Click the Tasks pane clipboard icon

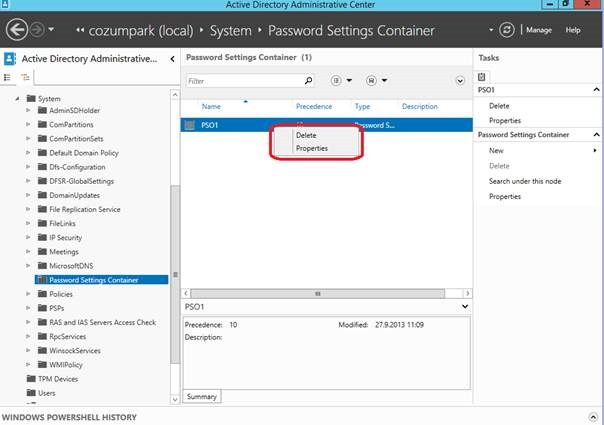coord(482,77)
